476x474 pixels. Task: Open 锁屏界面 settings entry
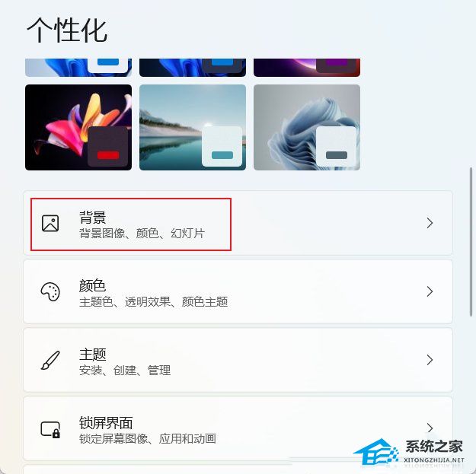[x=238, y=428]
